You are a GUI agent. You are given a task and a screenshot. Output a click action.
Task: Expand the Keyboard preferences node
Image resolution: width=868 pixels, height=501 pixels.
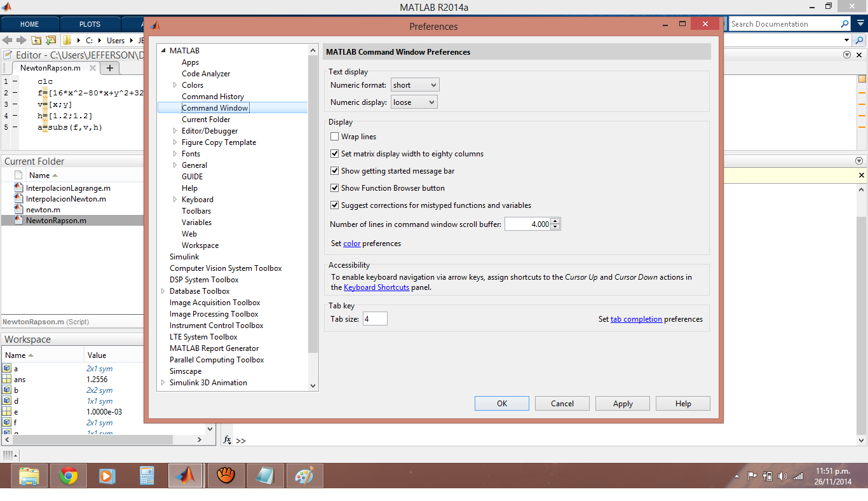click(175, 200)
